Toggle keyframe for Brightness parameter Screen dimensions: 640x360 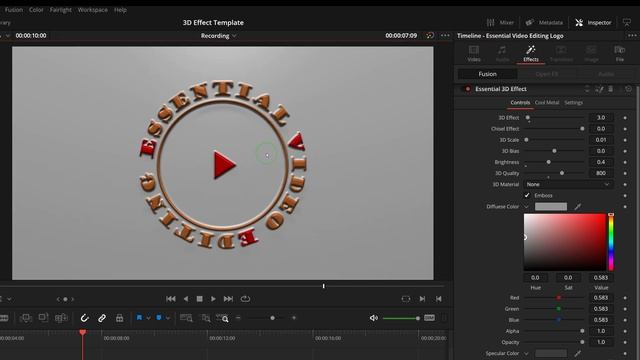(x=625, y=162)
